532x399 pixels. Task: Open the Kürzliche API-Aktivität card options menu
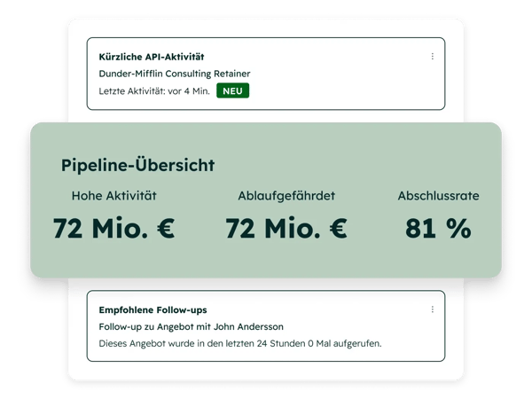tap(433, 57)
